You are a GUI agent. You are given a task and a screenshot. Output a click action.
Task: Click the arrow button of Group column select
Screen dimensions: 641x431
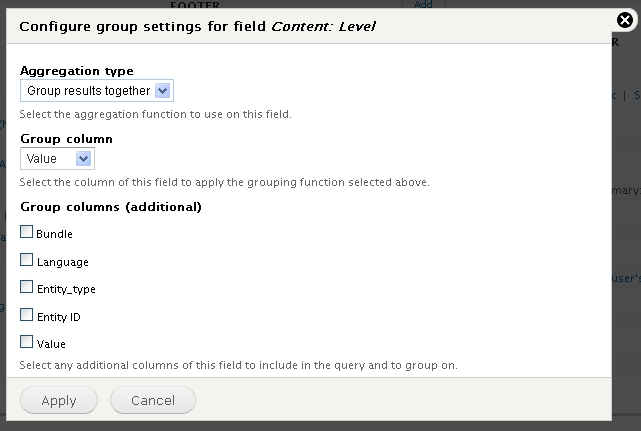click(x=83, y=158)
